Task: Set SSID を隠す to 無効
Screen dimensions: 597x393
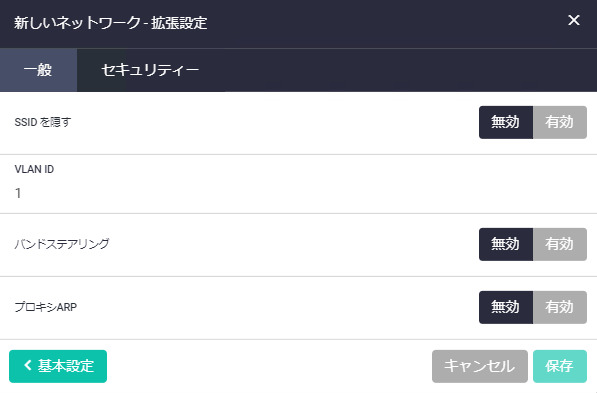Action: tap(506, 122)
